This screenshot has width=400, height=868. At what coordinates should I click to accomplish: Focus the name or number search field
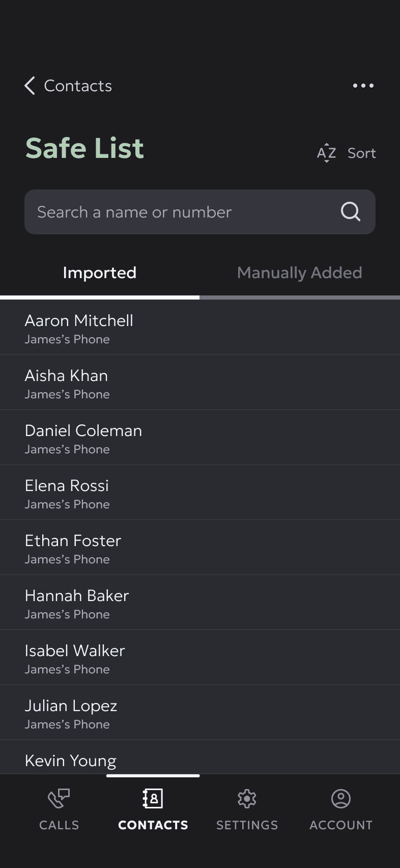[183, 212]
